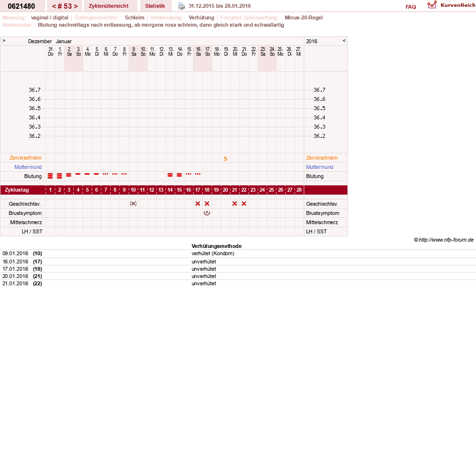Viewport: 476px width, 459px height.
Task: Click the 16. Sa date column header
Action: pyautogui.click(x=198, y=51)
